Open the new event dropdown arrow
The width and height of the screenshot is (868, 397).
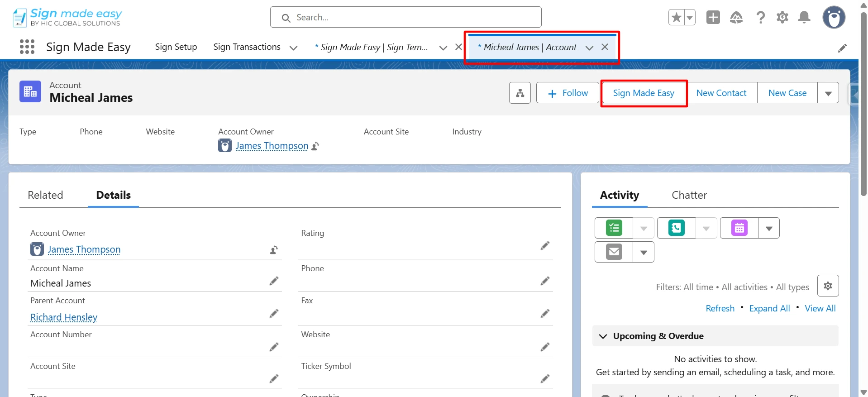769,228
